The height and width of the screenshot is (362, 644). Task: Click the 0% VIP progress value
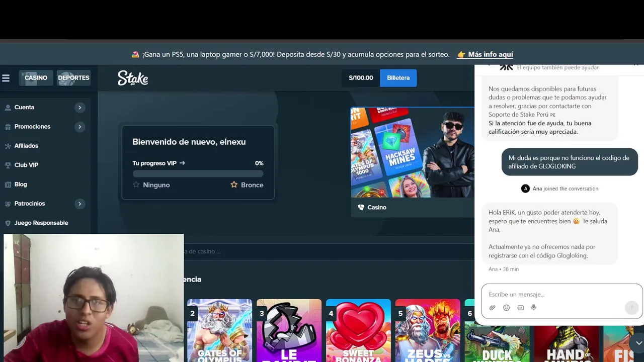[259, 163]
